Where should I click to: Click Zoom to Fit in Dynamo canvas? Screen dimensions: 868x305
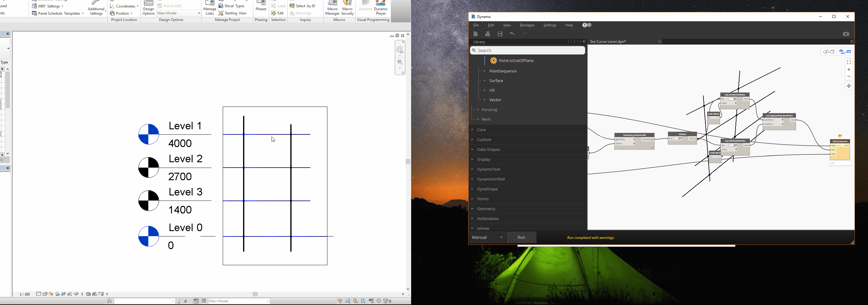point(849,63)
